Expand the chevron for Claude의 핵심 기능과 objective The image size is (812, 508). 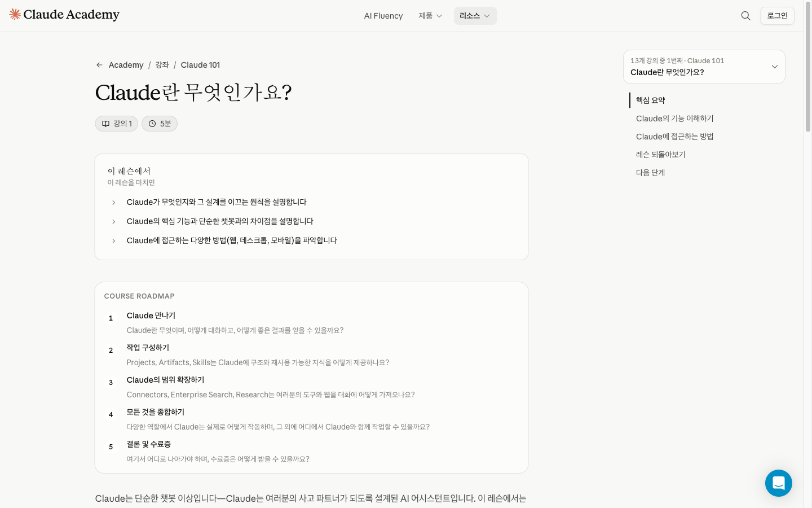pos(113,222)
